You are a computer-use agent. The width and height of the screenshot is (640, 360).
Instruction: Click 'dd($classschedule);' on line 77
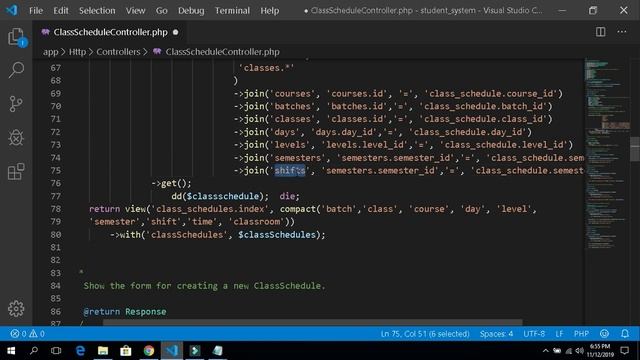point(220,196)
